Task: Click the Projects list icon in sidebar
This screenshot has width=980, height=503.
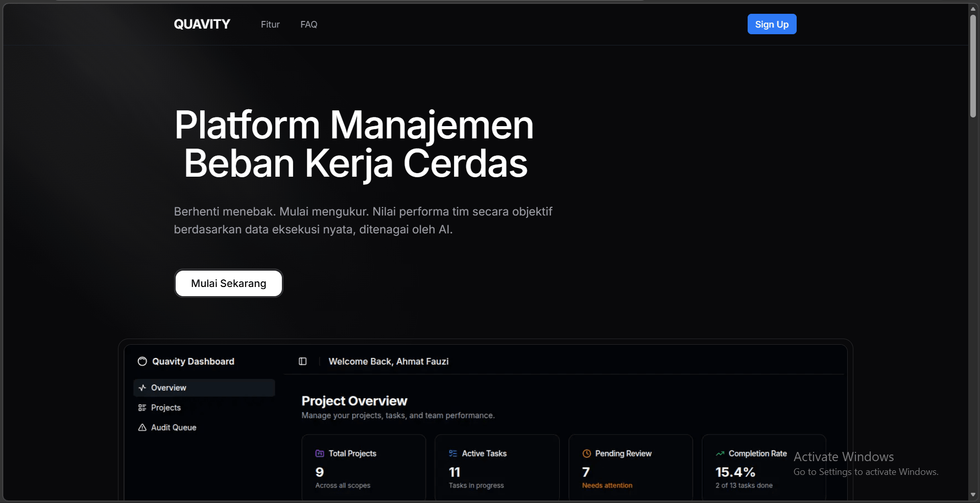Action: tap(142, 408)
